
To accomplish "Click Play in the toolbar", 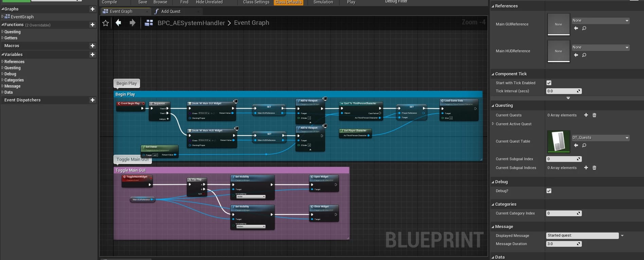I will pyautogui.click(x=351, y=2).
